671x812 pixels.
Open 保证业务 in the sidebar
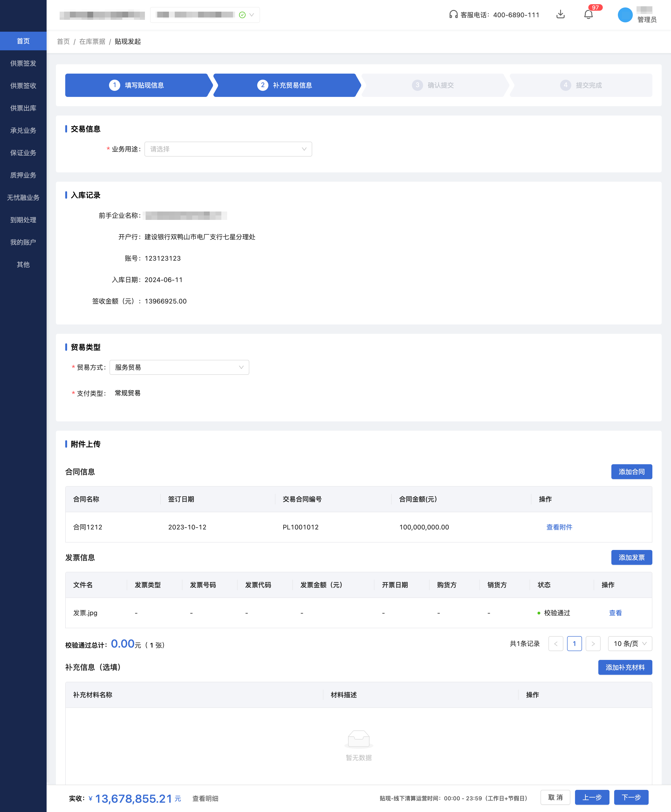(x=23, y=153)
